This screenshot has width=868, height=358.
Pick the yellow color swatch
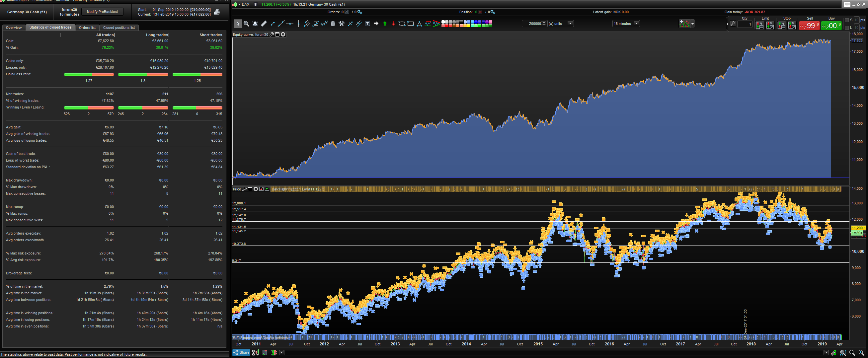point(469,26)
